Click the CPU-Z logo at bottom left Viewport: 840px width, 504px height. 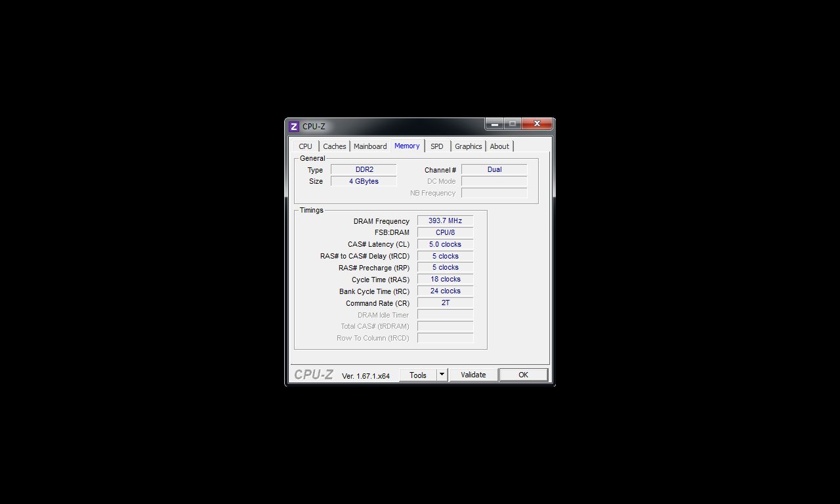click(x=314, y=375)
